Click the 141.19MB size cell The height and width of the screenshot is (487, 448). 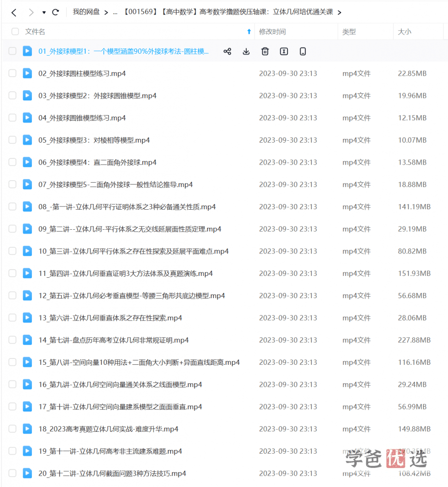414,207
